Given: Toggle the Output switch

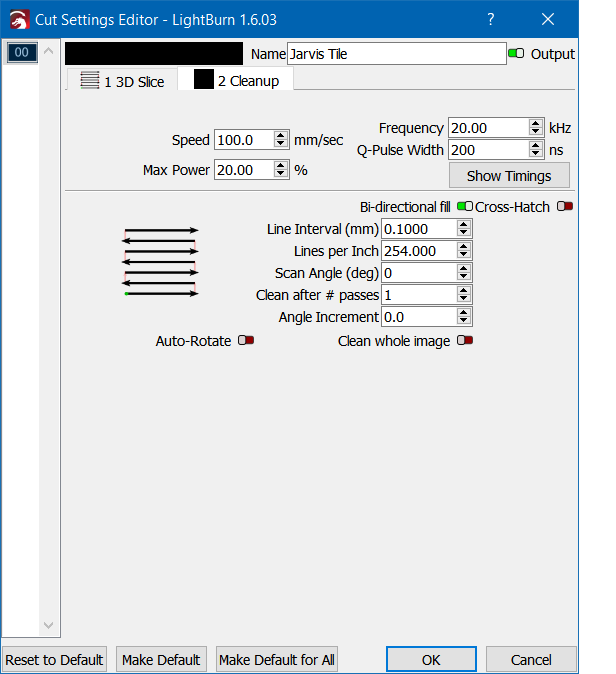Looking at the screenshot, I should [x=516, y=53].
